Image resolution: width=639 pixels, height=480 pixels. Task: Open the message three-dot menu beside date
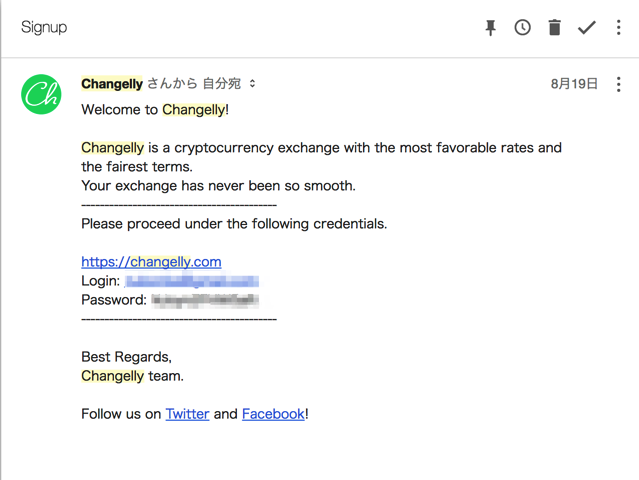pyautogui.click(x=619, y=84)
